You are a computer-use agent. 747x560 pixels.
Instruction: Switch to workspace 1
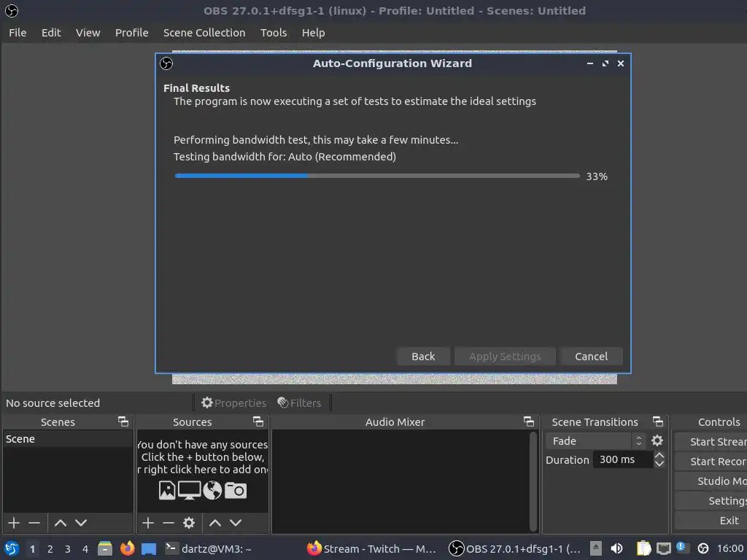(x=32, y=549)
